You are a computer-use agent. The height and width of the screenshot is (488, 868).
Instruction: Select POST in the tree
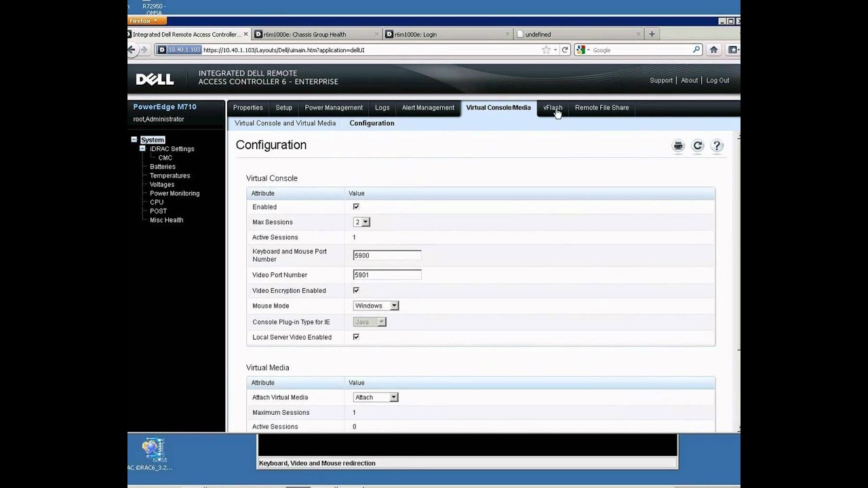click(x=158, y=211)
